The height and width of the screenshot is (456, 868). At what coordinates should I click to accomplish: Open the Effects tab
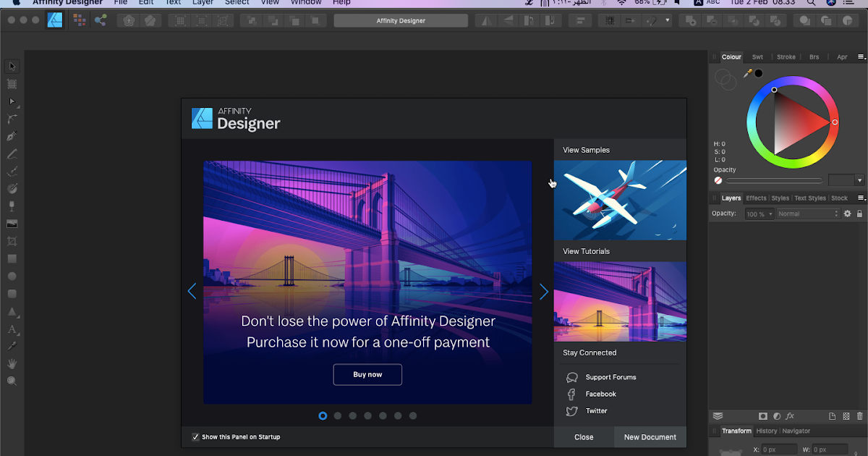click(x=756, y=198)
